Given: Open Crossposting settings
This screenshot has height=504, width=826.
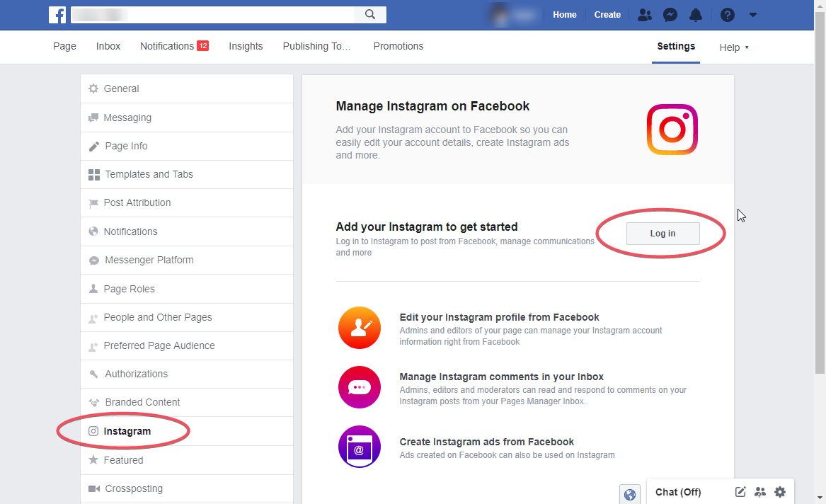Looking at the screenshot, I should pos(187,488).
